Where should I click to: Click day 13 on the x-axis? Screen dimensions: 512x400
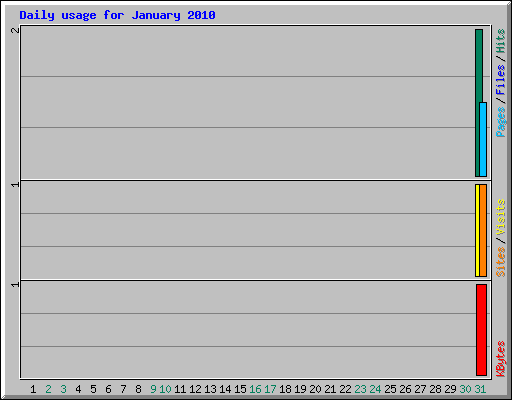[210, 389]
